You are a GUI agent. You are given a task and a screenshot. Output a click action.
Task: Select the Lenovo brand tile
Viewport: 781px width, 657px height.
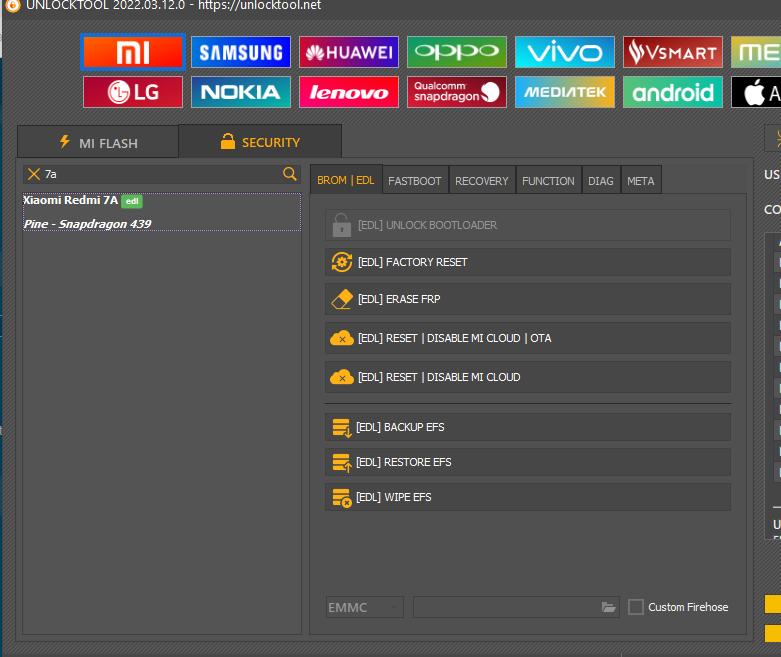pyautogui.click(x=349, y=92)
